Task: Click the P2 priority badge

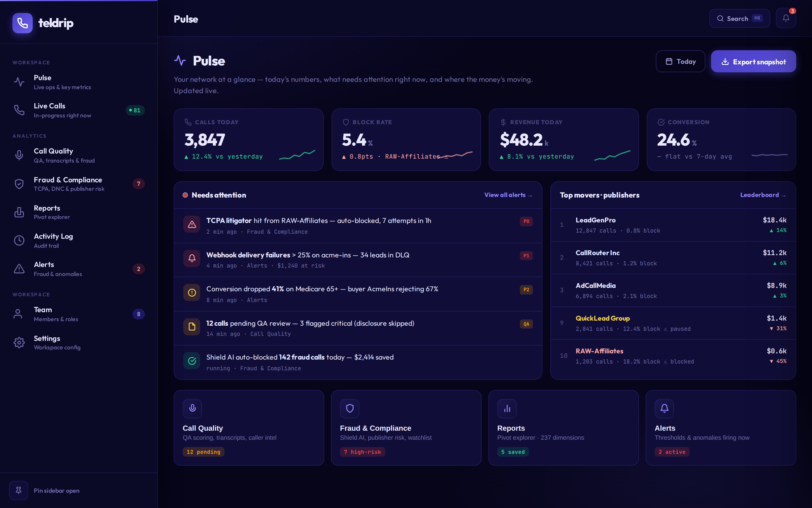Action: (526, 290)
